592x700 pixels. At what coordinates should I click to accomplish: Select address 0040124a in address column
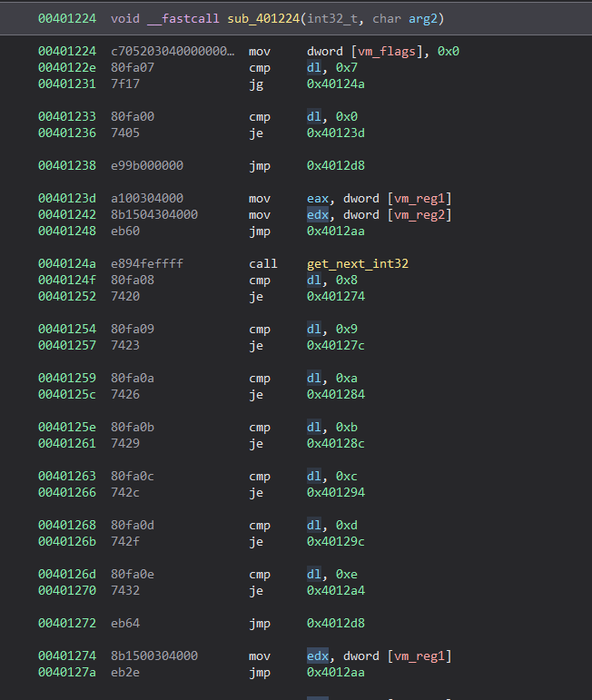tap(67, 263)
